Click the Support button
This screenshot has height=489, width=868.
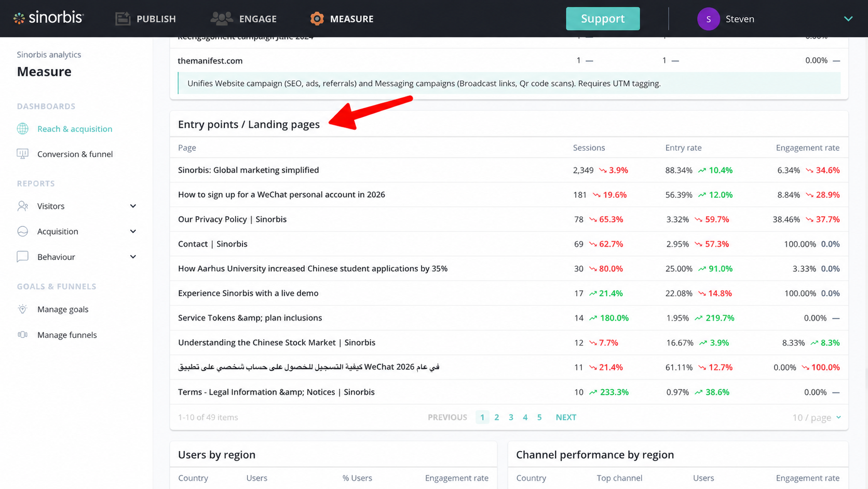[x=603, y=19]
